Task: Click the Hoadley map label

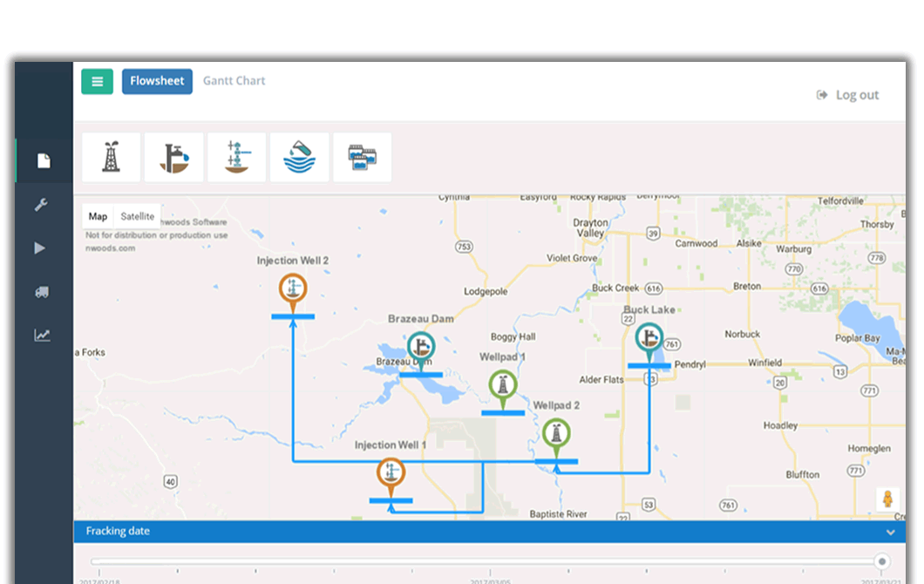Action: [780, 425]
